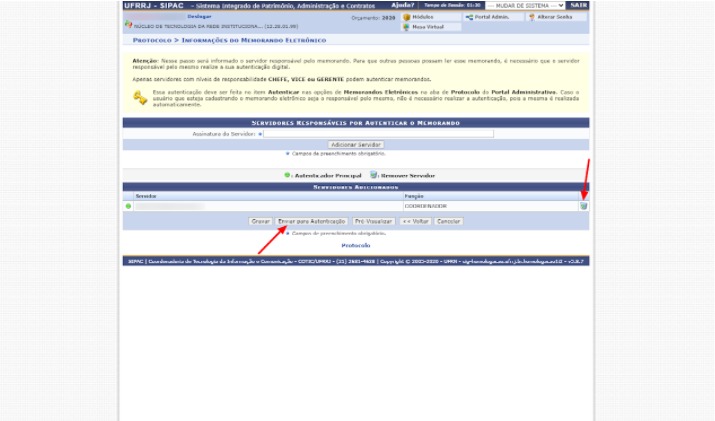Click SAIR to log out

click(578, 5)
